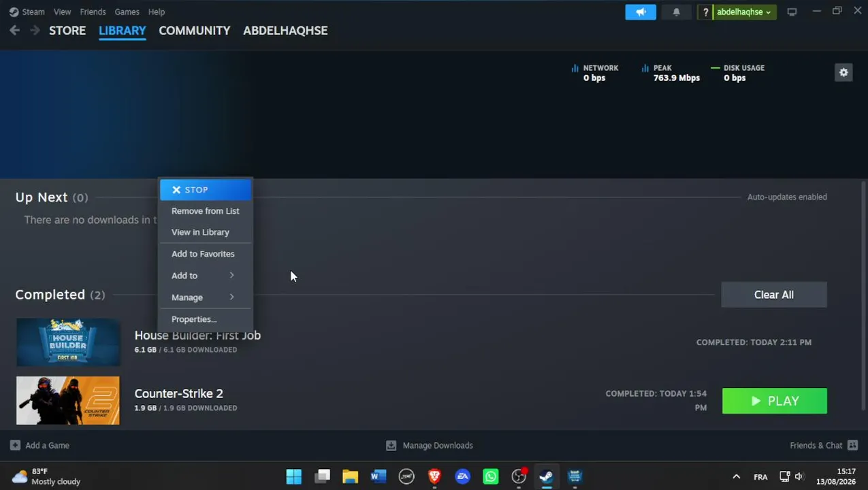The width and height of the screenshot is (868, 490).
Task: Open the announcements megaphone button
Action: click(x=641, y=12)
